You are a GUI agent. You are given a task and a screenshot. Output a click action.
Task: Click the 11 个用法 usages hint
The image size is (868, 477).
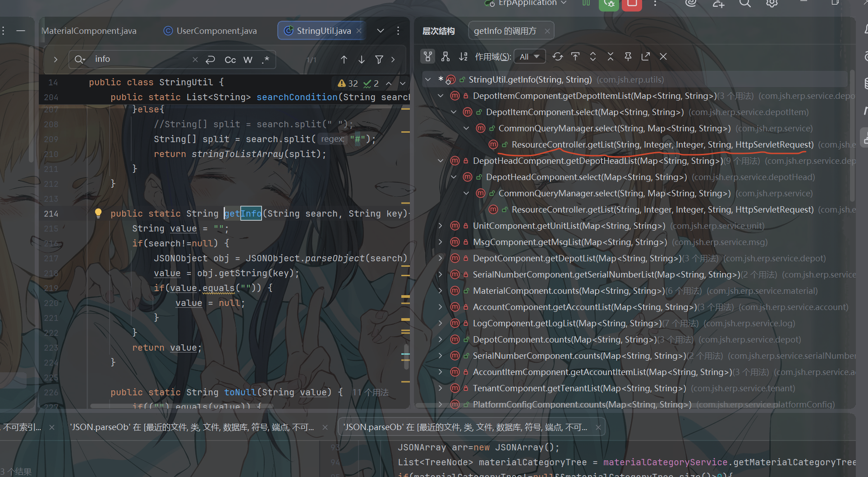pyautogui.click(x=370, y=392)
